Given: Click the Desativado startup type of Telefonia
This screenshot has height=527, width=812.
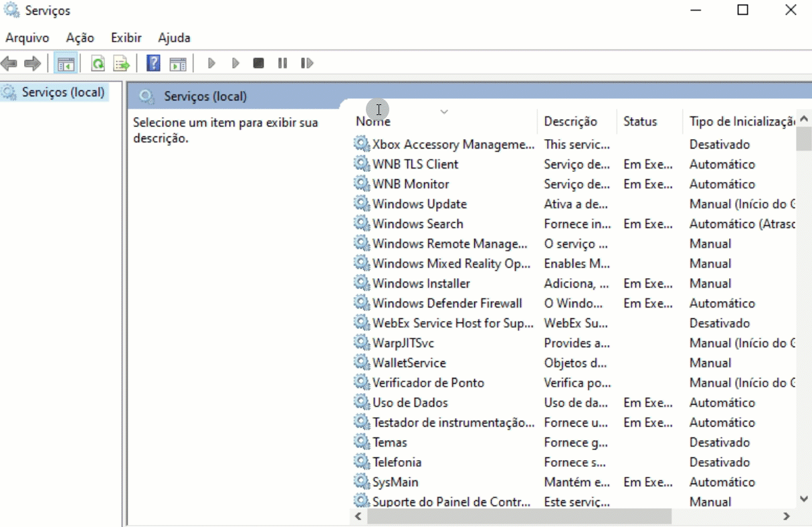Looking at the screenshot, I should 720,462.
